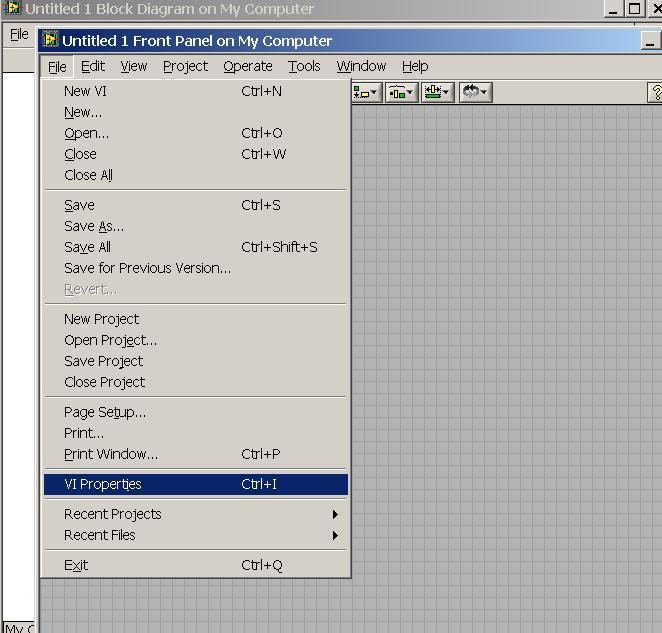Select the New... menu entry
This screenshot has width=662, height=633.
pyautogui.click(x=196, y=112)
